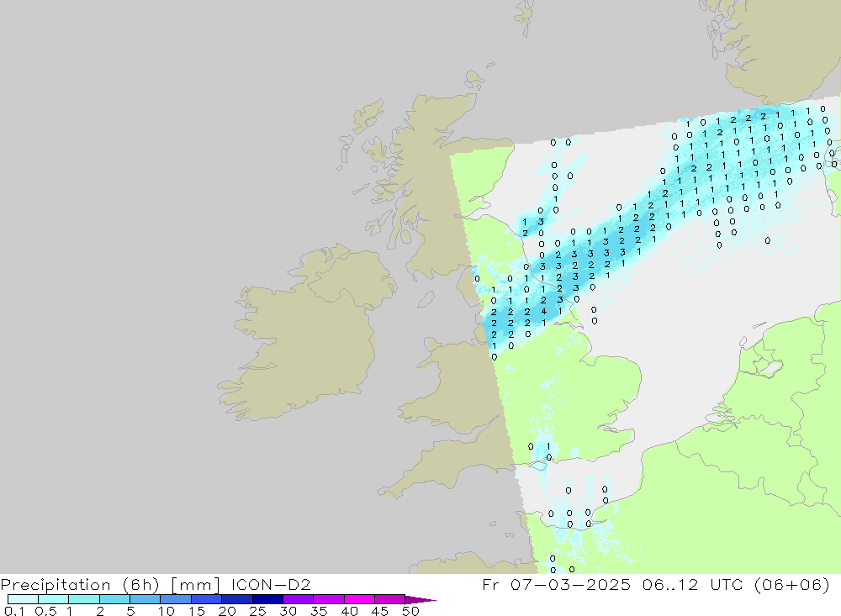This screenshot has height=616, width=841.
Task: Click the 0.5–1 mm legend color box
Action: [53, 599]
